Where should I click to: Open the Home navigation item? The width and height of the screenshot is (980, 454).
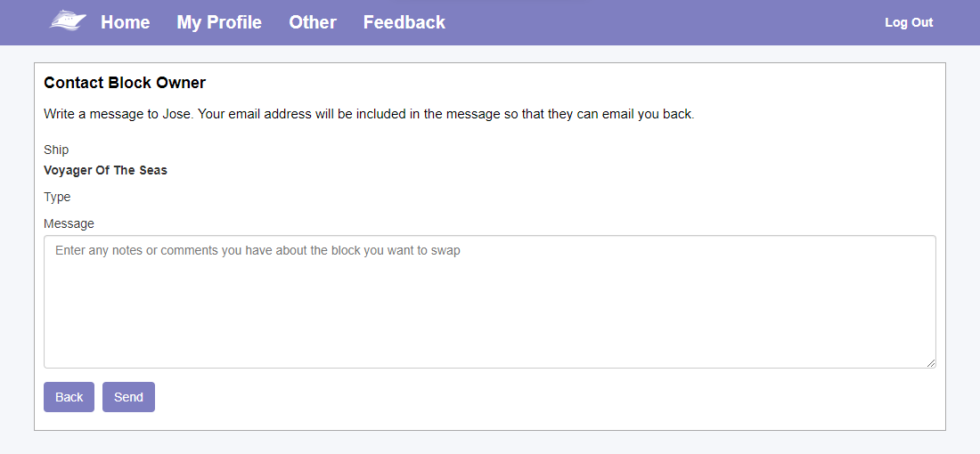coord(125,22)
